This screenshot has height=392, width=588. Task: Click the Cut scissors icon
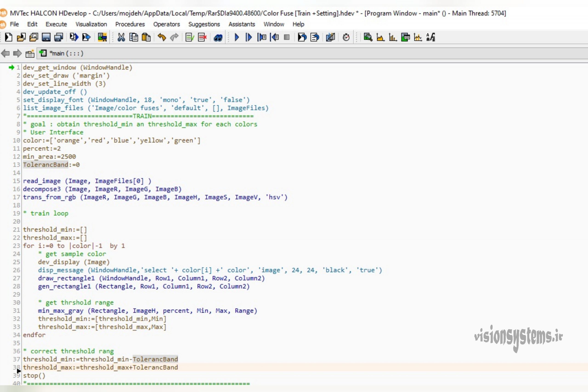(x=121, y=37)
